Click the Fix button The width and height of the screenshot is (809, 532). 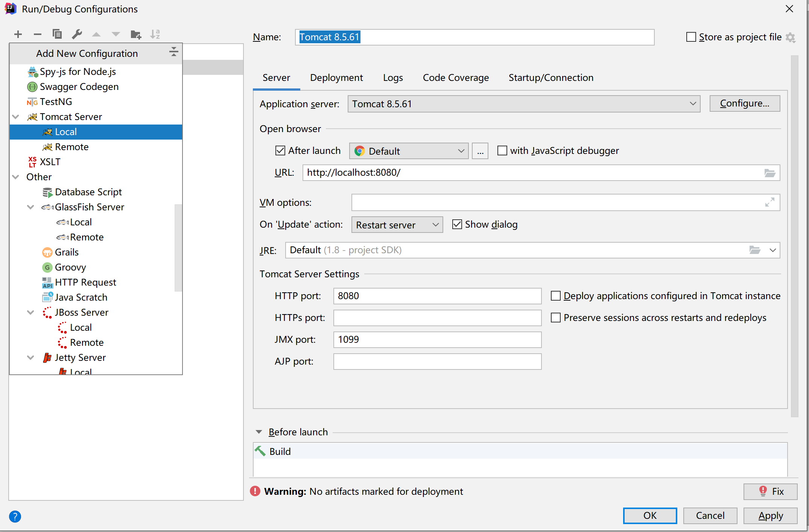(770, 491)
